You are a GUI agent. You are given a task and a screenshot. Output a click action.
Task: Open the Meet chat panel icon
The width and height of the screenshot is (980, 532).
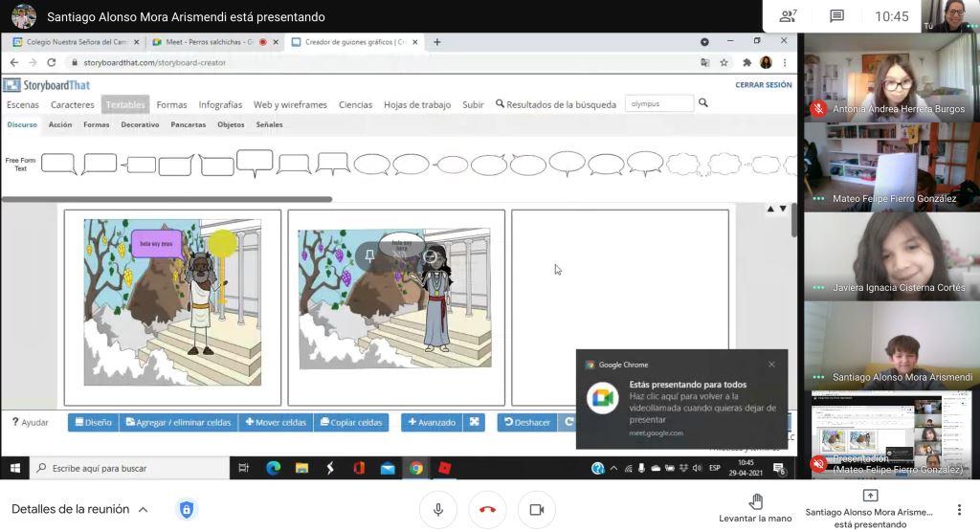pos(836,16)
